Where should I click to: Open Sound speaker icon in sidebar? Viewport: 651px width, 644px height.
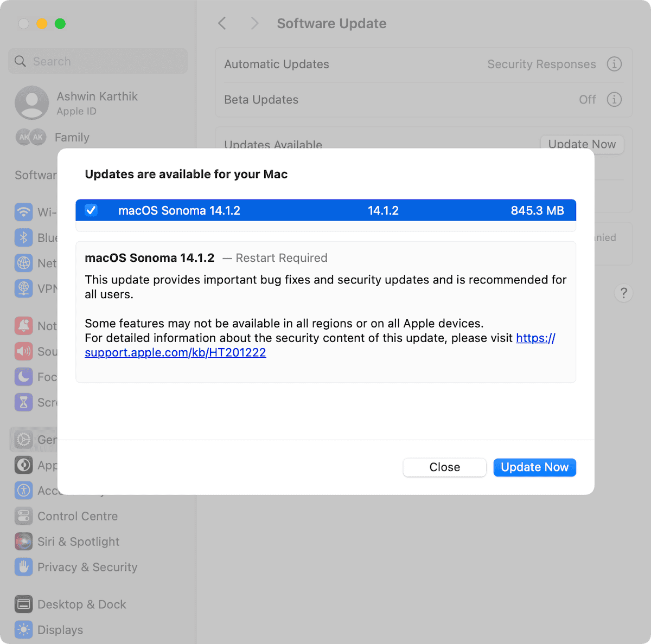23,351
